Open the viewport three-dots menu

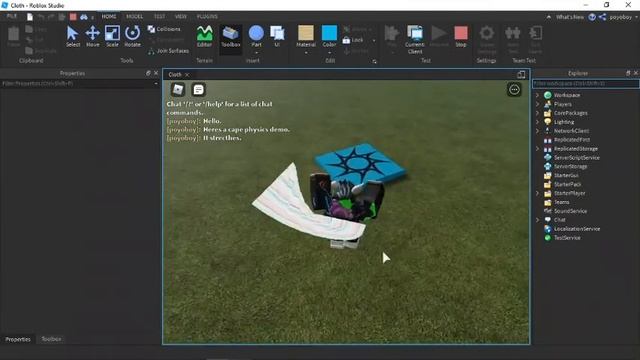pos(514,89)
